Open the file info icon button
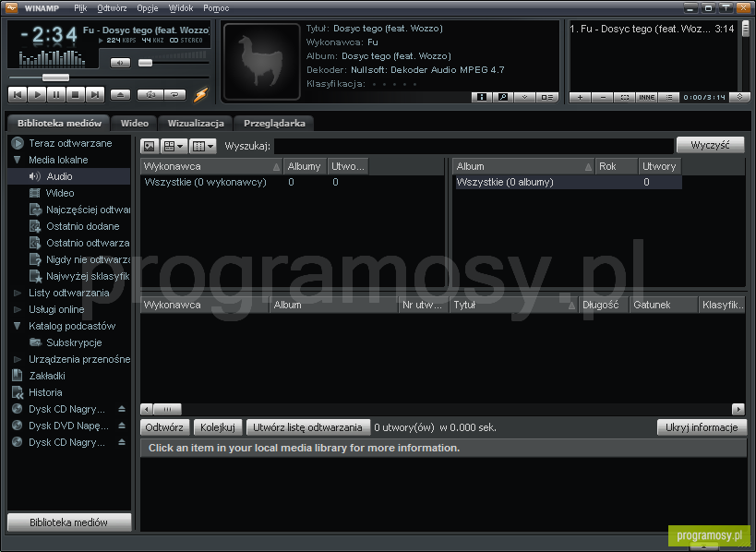The height and width of the screenshot is (552, 756). coord(481,97)
